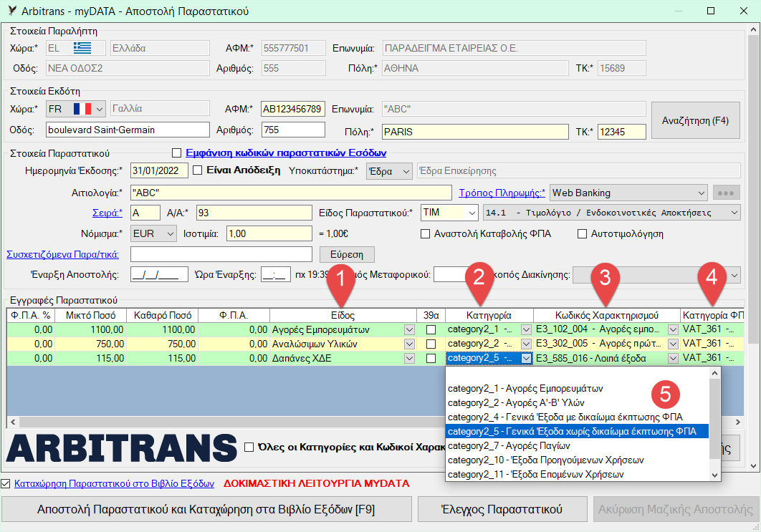The height and width of the screenshot is (532, 761).
Task: Click the Αναζήτηση (F4) button
Action: [x=696, y=120]
